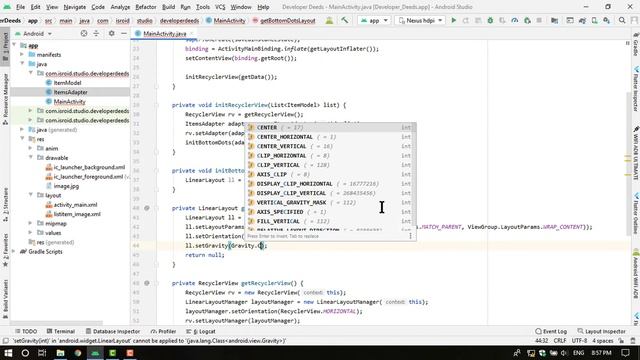The width and height of the screenshot is (640, 360).
Task: Open the Build menu
Action: point(168,7)
